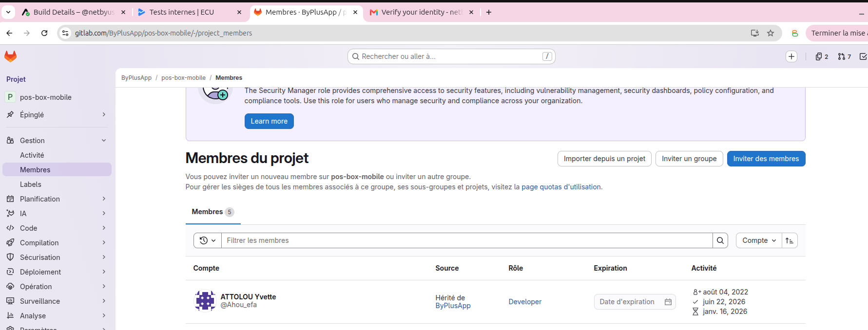Click the GitLab fox logo
This screenshot has height=330, width=868.
[x=10, y=56]
